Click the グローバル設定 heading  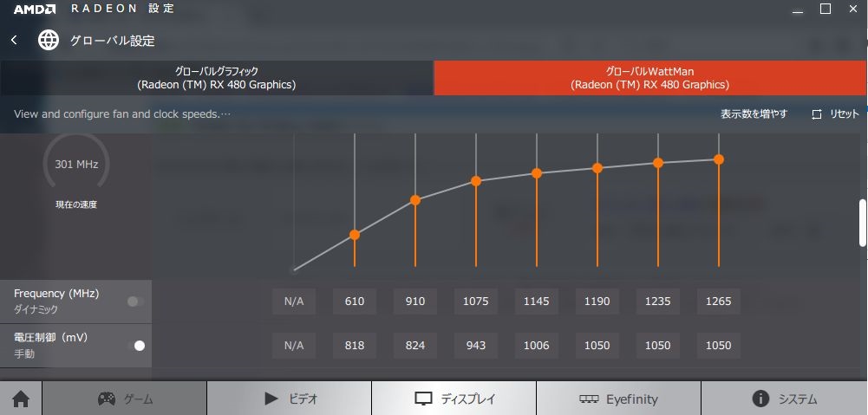point(113,41)
